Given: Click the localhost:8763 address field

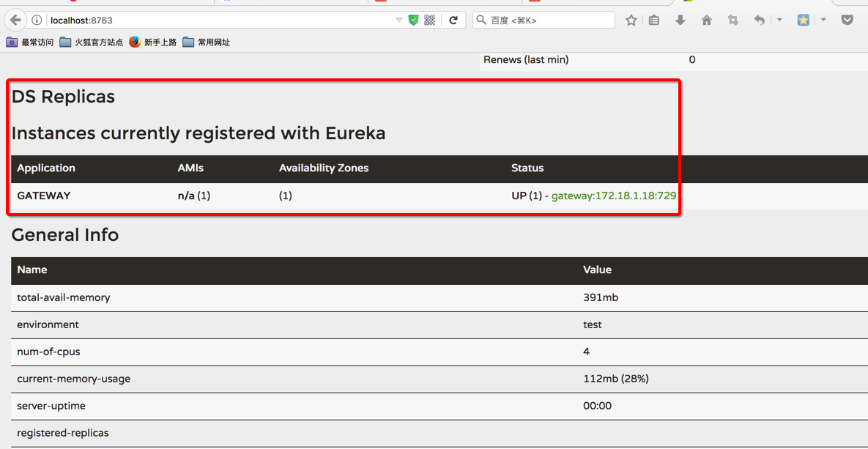Looking at the screenshot, I should [220, 21].
